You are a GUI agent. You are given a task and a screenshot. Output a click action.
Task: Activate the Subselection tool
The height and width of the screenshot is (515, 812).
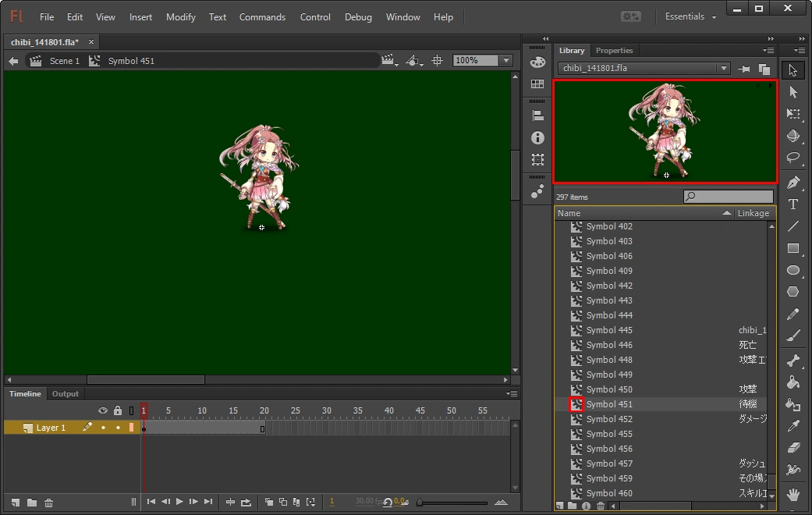point(793,92)
